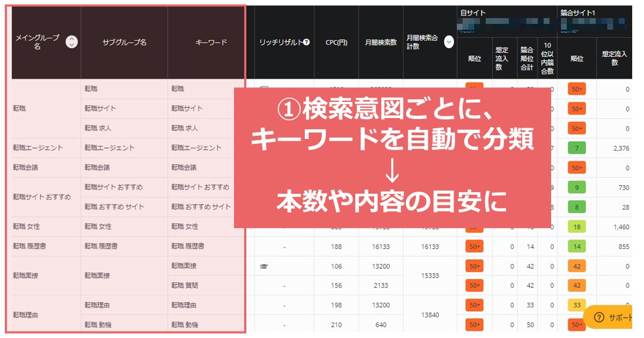
Task: Click the 月間検索数 column header
Action: click(x=380, y=42)
